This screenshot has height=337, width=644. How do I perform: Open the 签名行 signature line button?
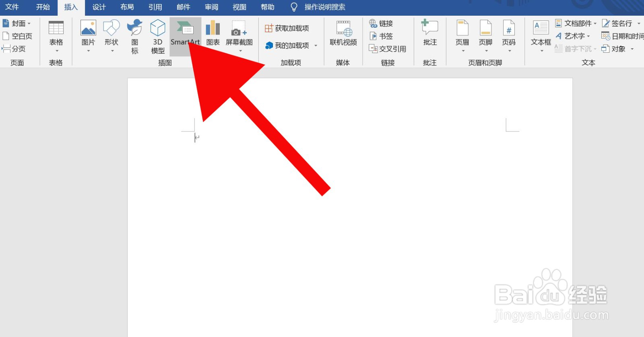tap(617, 23)
